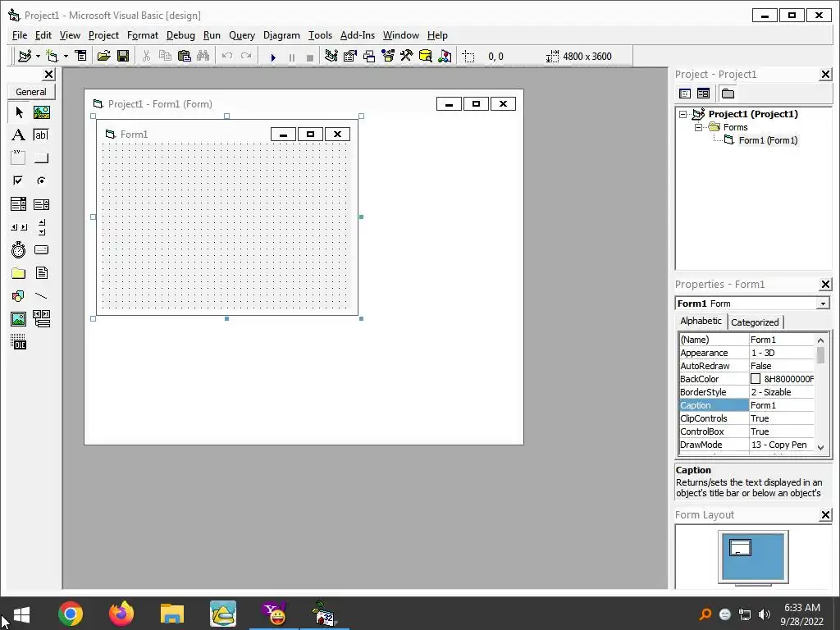Viewport: 840px width, 630px height.
Task: Show the Project Explorer via toolbar icon
Action: (331, 56)
